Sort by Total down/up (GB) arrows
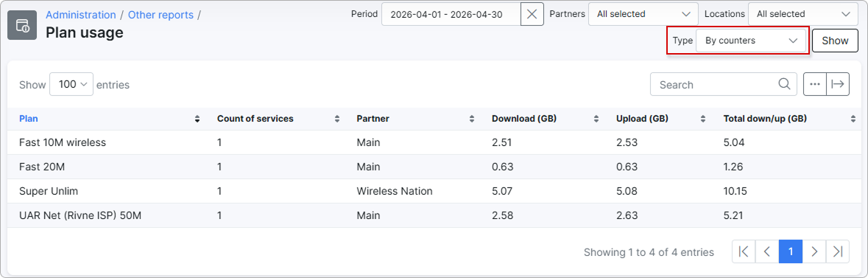This screenshot has height=278, width=868. click(x=853, y=119)
